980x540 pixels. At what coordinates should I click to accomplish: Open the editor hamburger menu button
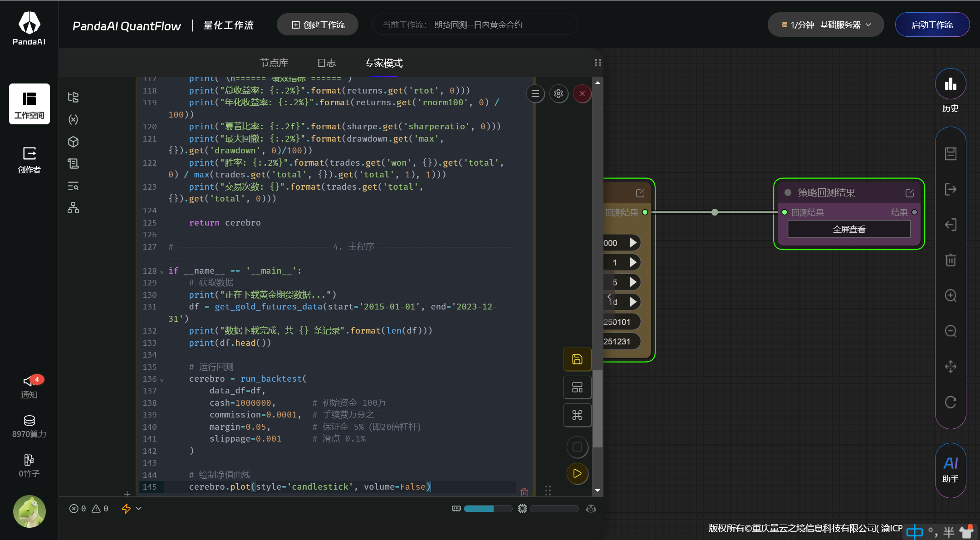click(x=535, y=94)
